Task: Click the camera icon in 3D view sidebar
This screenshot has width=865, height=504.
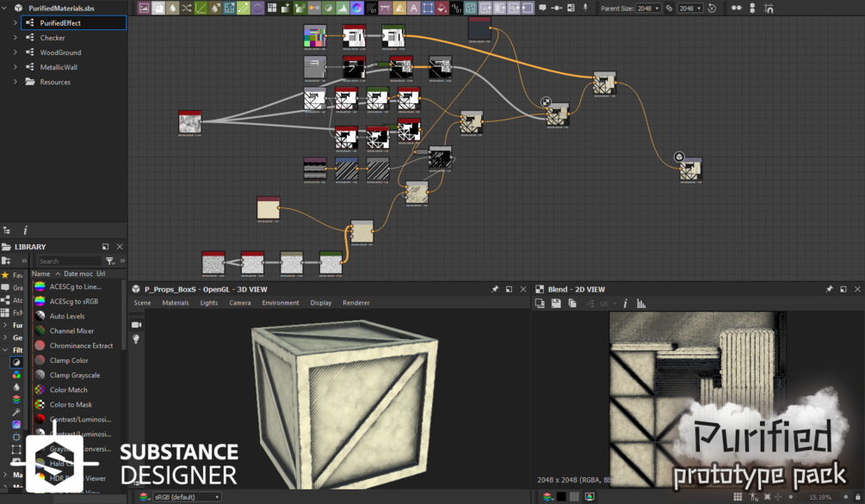Action: click(x=136, y=325)
